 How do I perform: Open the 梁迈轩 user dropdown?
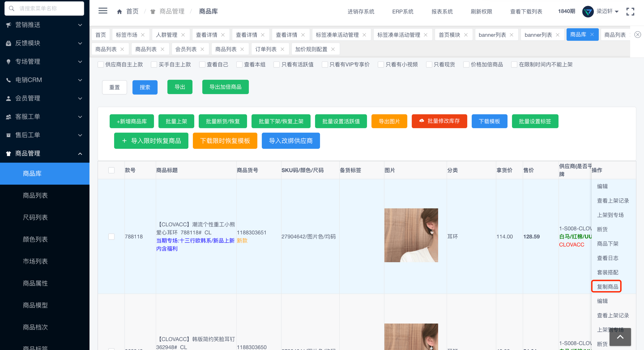[608, 11]
